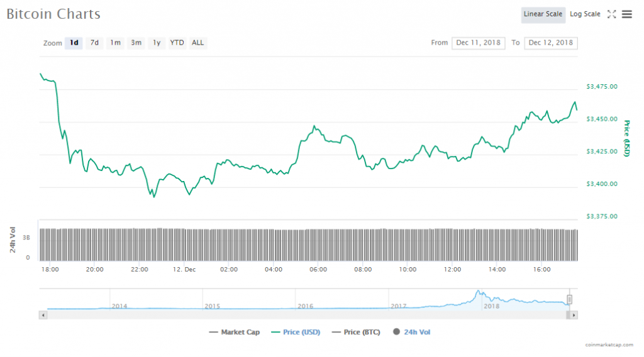The image size is (644, 357).
Task: Open the chart hamburger menu
Action: pyautogui.click(x=626, y=14)
